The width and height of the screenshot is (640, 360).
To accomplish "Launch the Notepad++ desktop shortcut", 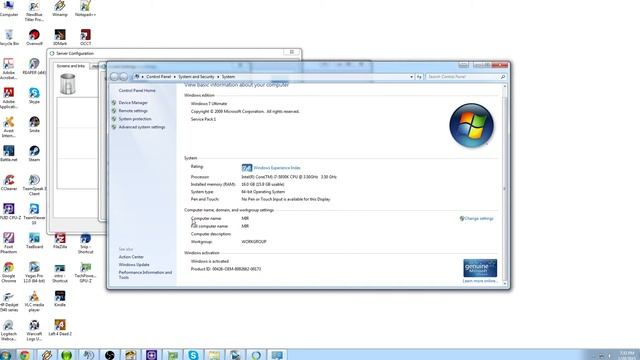I will point(85,8).
